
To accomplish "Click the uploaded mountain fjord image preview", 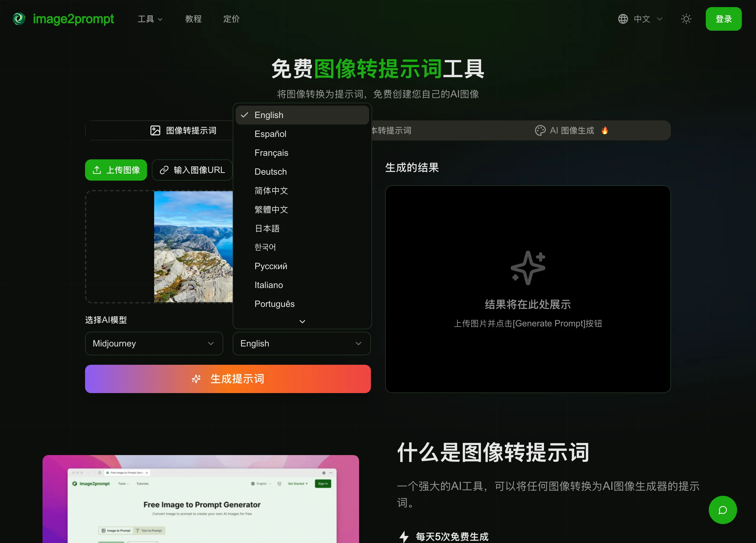I will point(193,246).
